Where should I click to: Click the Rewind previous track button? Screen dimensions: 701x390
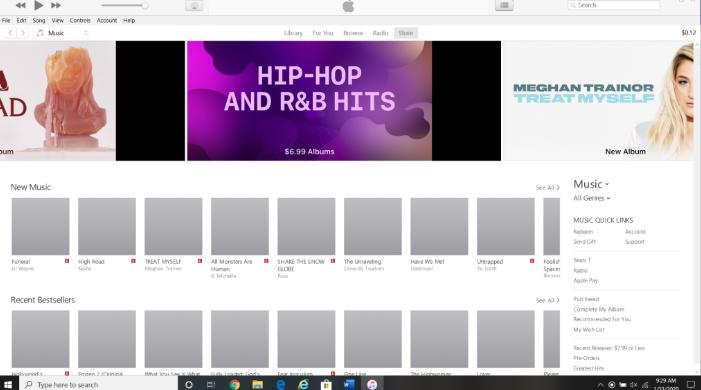[20, 5]
